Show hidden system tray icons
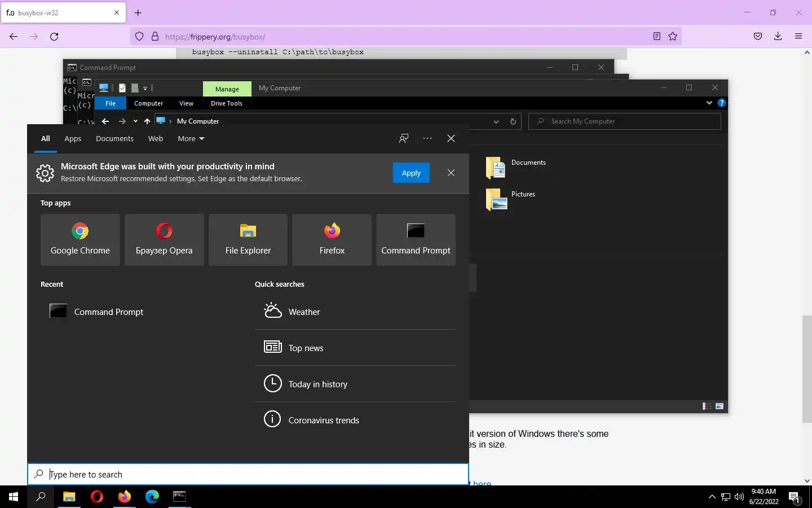This screenshot has width=812, height=508. point(712,497)
